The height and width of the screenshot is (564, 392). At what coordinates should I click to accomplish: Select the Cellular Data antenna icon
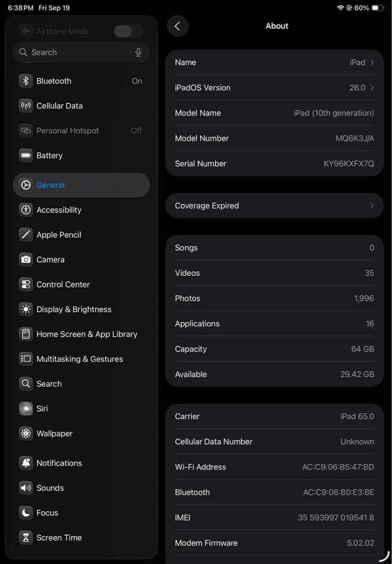click(x=26, y=105)
